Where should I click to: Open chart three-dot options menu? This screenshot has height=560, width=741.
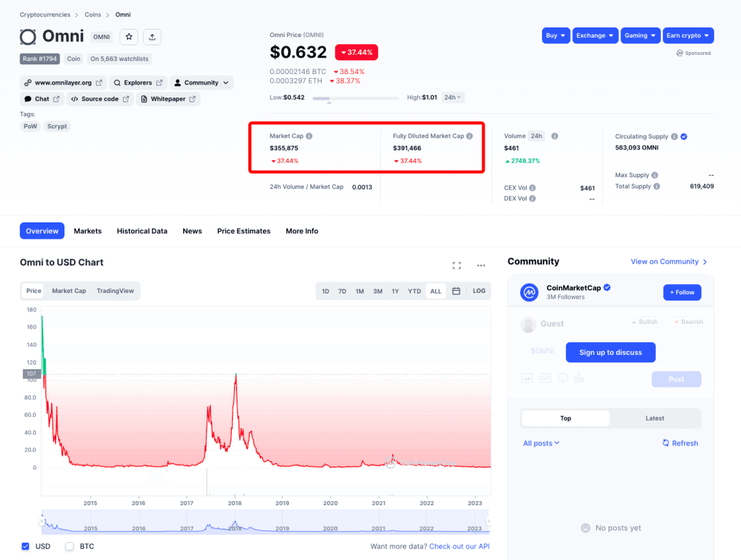coord(481,266)
